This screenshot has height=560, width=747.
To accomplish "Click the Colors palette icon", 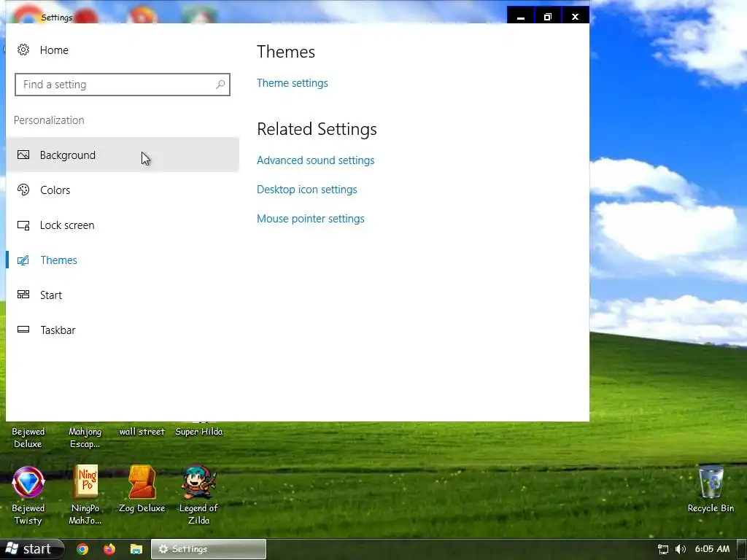I will (23, 190).
